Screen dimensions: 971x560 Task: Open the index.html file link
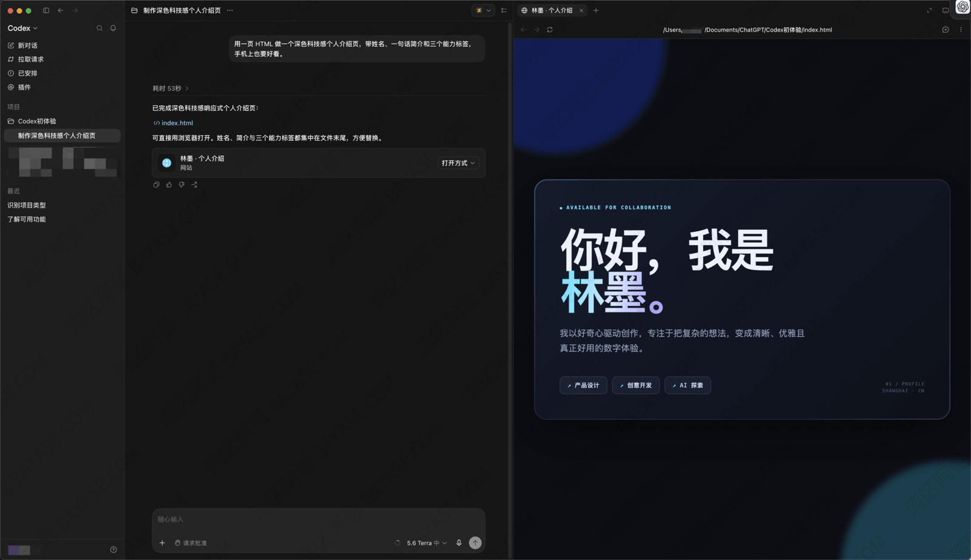click(x=174, y=123)
